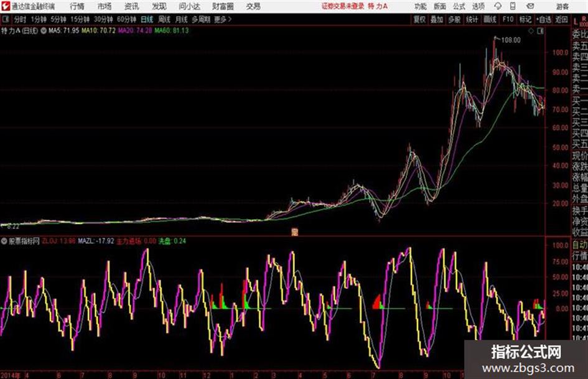The image size is (588, 379).
Task: Click the headset customer service icon
Action: (498, 6)
